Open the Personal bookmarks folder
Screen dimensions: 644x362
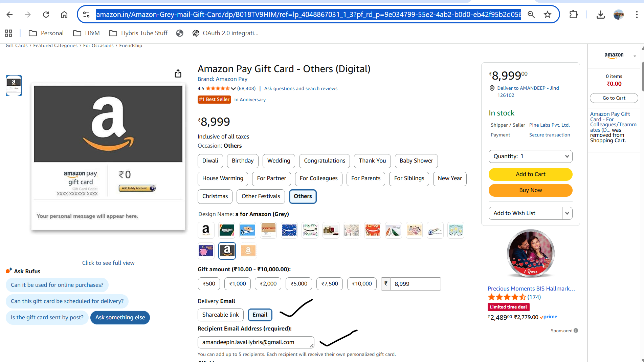tap(46, 33)
